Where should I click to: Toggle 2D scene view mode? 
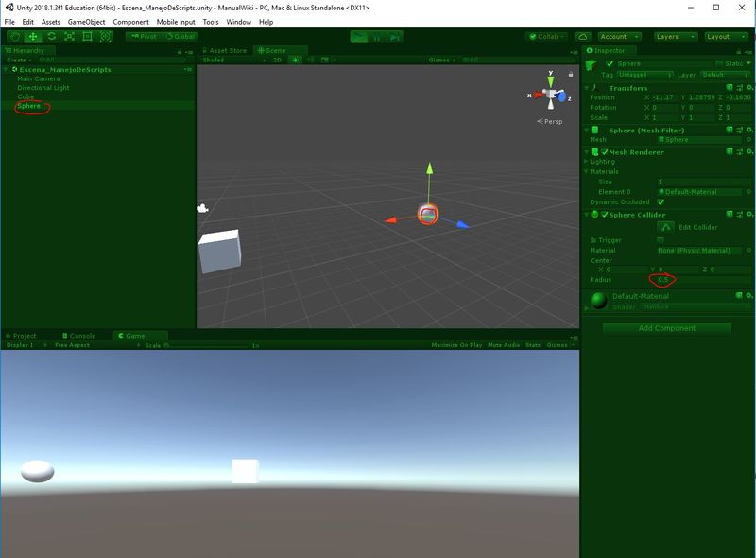277,60
